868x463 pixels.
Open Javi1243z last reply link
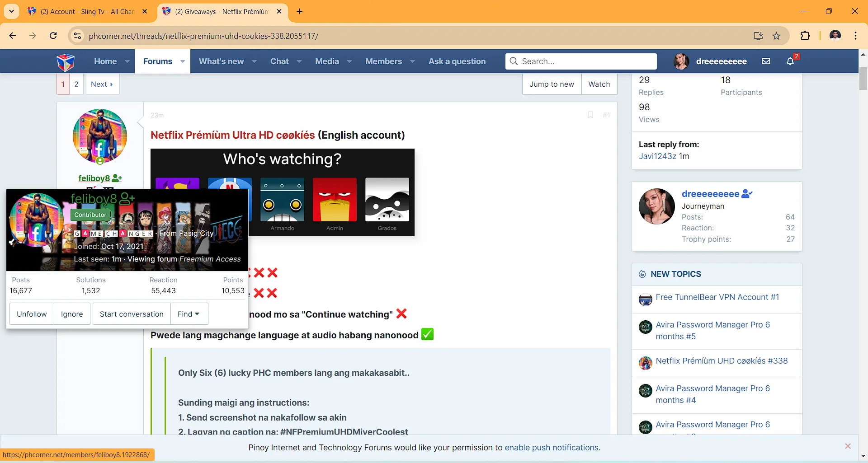tap(657, 156)
